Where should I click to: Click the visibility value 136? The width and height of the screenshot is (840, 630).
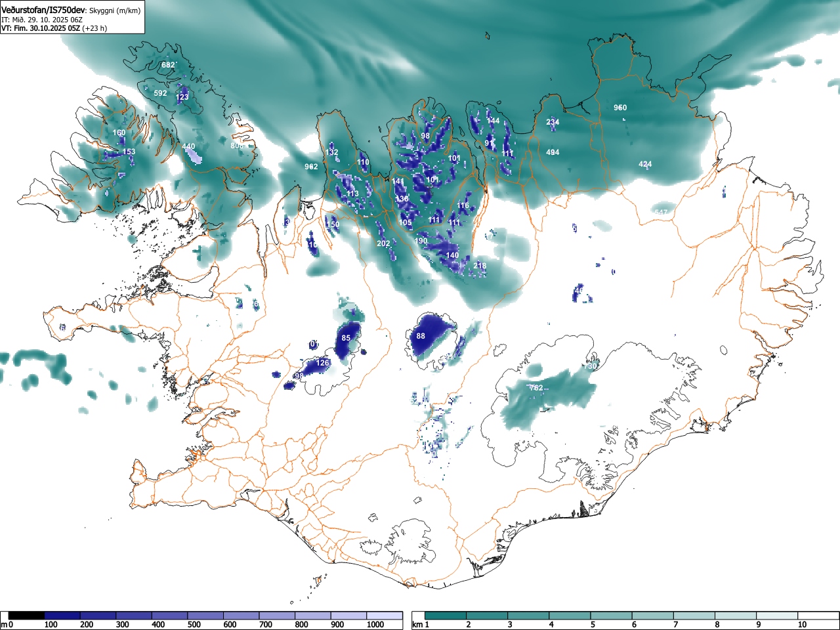[402, 199]
